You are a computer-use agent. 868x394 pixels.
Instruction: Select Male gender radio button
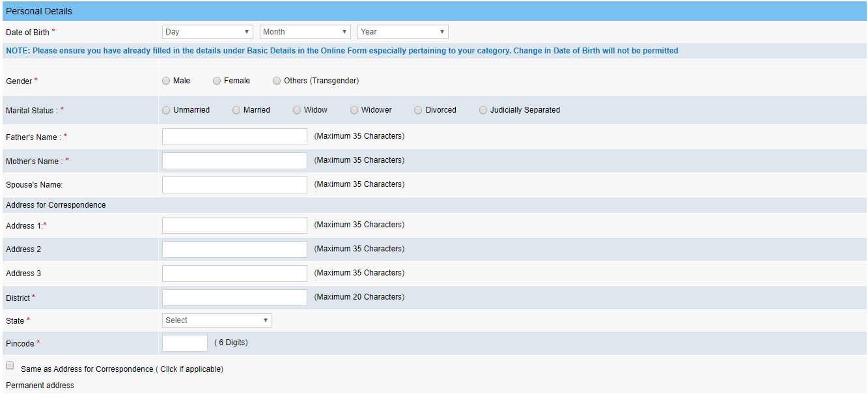(x=166, y=81)
